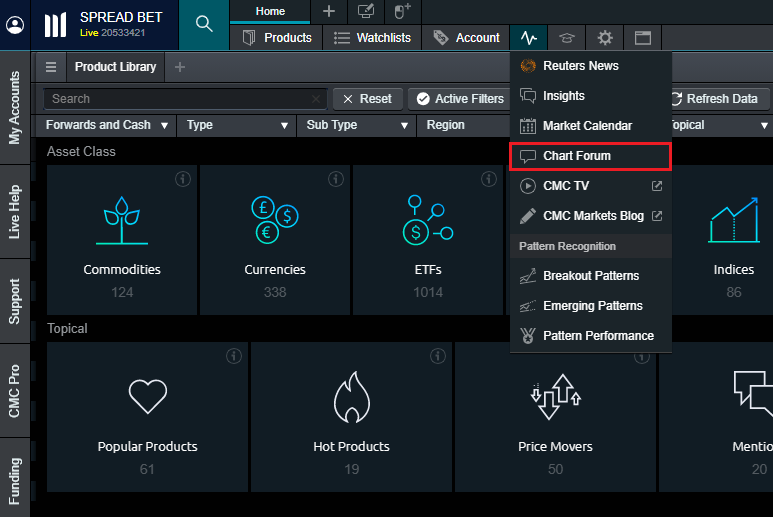Click the SPREAD BET account label
The height and width of the screenshot is (517, 773).
click(x=121, y=17)
